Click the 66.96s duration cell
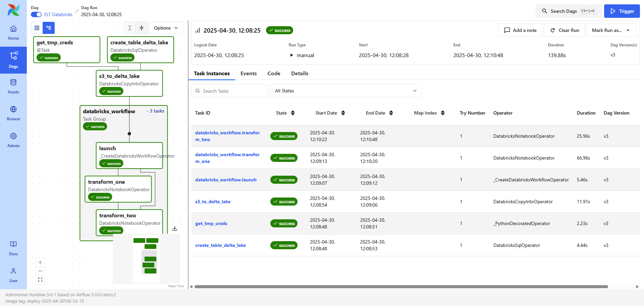 pyautogui.click(x=583, y=158)
